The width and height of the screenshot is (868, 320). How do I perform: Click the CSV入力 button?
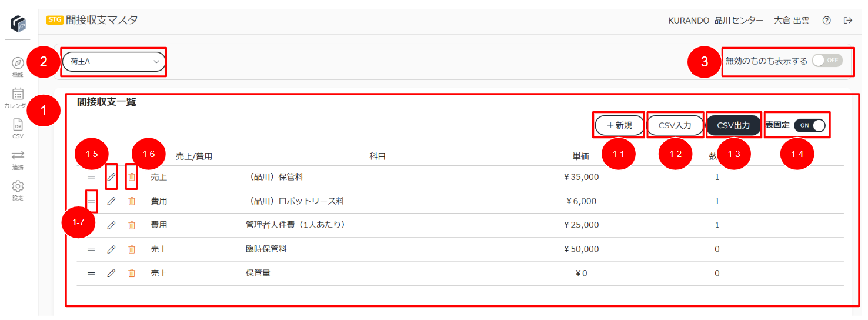pyautogui.click(x=675, y=125)
